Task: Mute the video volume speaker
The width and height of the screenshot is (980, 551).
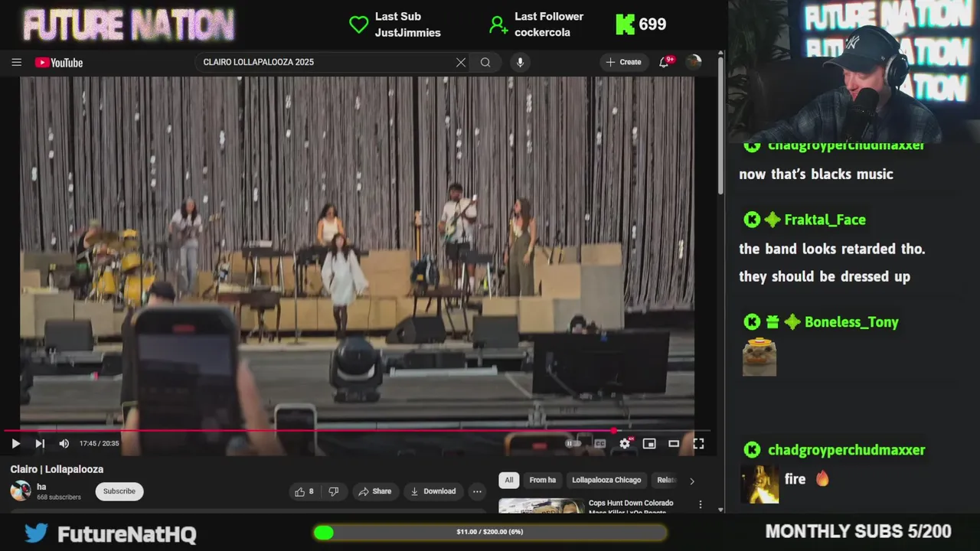Action: pos(64,443)
